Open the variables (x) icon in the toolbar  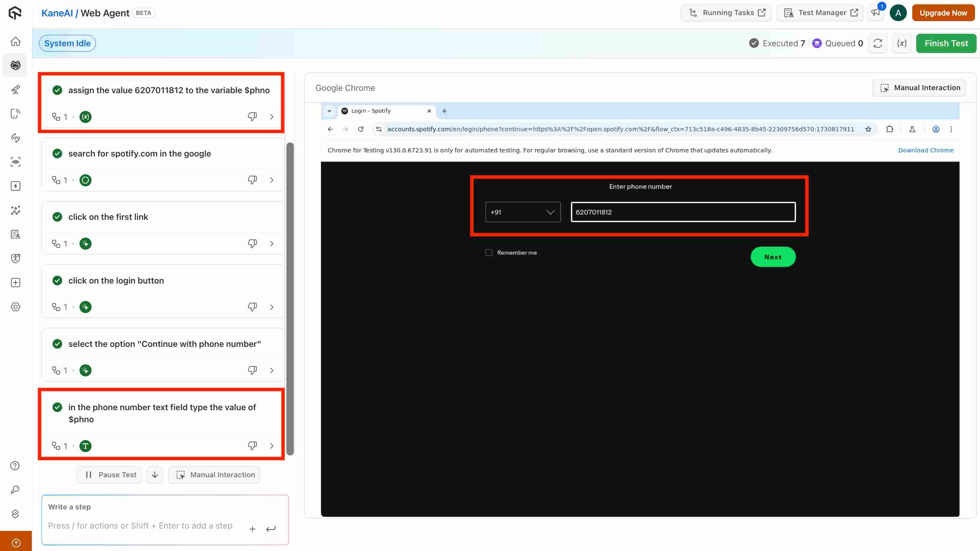pos(902,43)
